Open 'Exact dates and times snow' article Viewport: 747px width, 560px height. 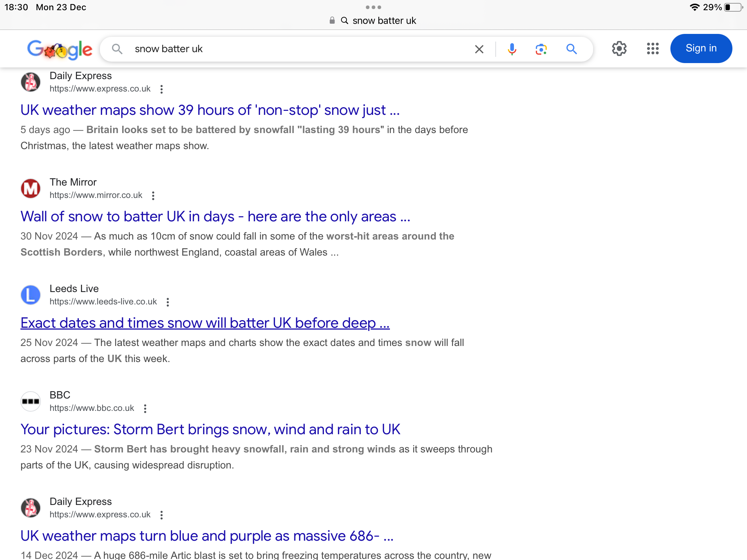(205, 323)
